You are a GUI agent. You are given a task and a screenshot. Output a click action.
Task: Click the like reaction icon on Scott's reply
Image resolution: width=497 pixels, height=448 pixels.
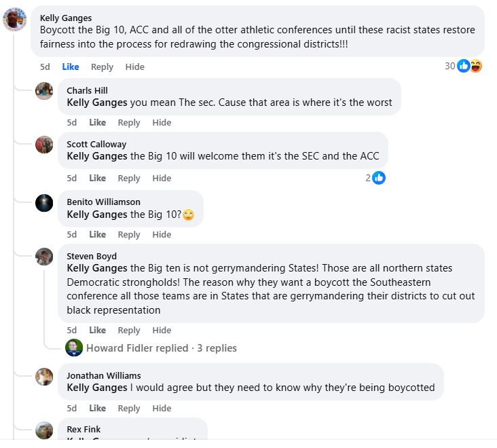[379, 178]
